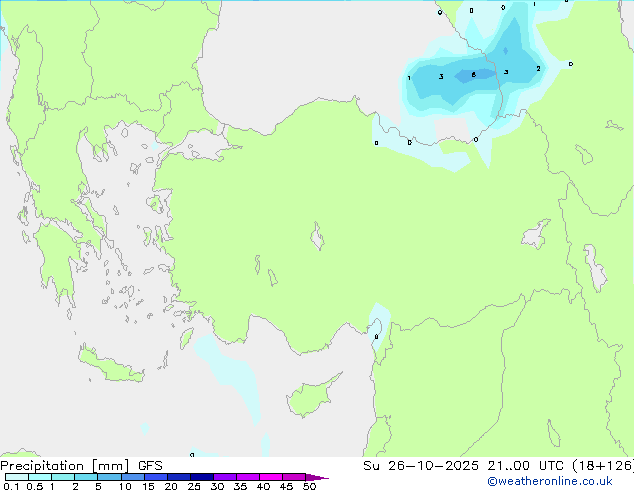Viewport: 634px width, 490px height.
Task: Click the "21..00 UTC" time text
Action: click(x=525, y=466)
